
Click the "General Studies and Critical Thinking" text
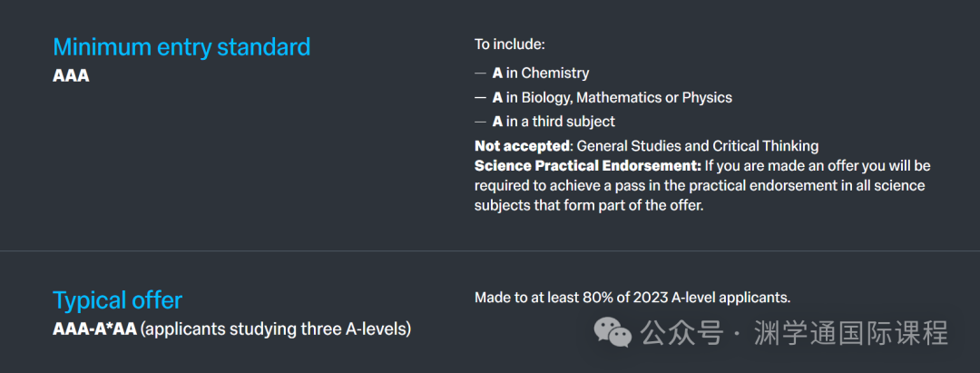click(x=698, y=146)
